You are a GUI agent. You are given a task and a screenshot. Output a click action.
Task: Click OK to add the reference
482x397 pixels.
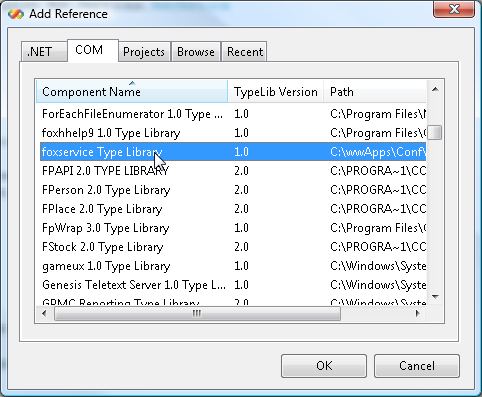(x=324, y=366)
